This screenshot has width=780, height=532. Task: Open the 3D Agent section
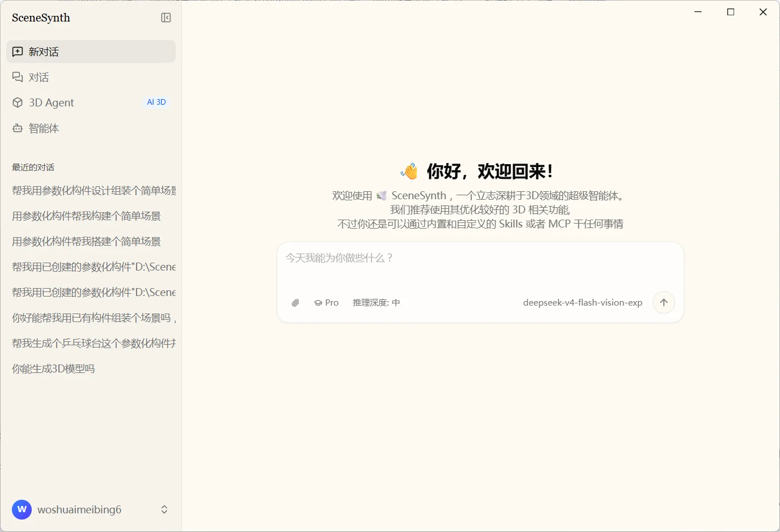[x=91, y=102]
